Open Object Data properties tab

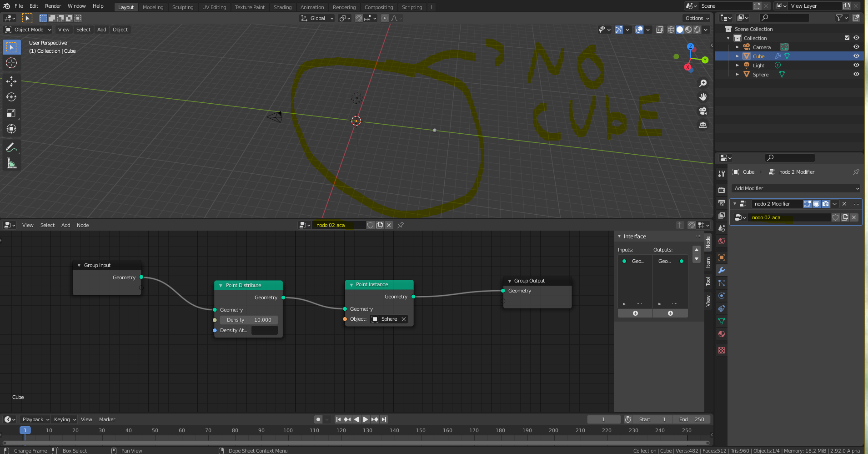pos(722,321)
